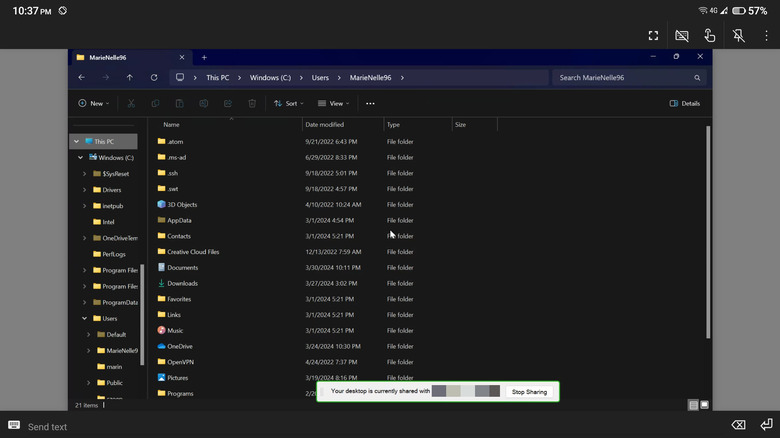
Task: Open the View dropdown
Action: pos(334,103)
